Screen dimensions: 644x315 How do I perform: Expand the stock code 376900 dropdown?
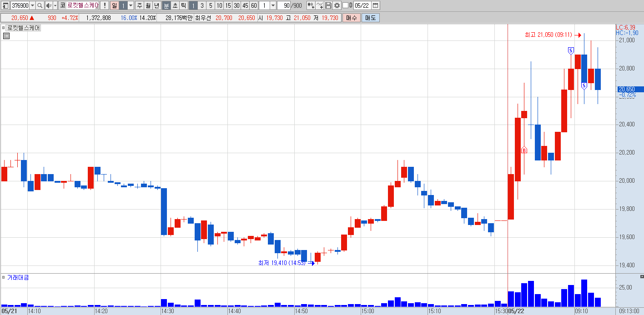tap(32, 5)
